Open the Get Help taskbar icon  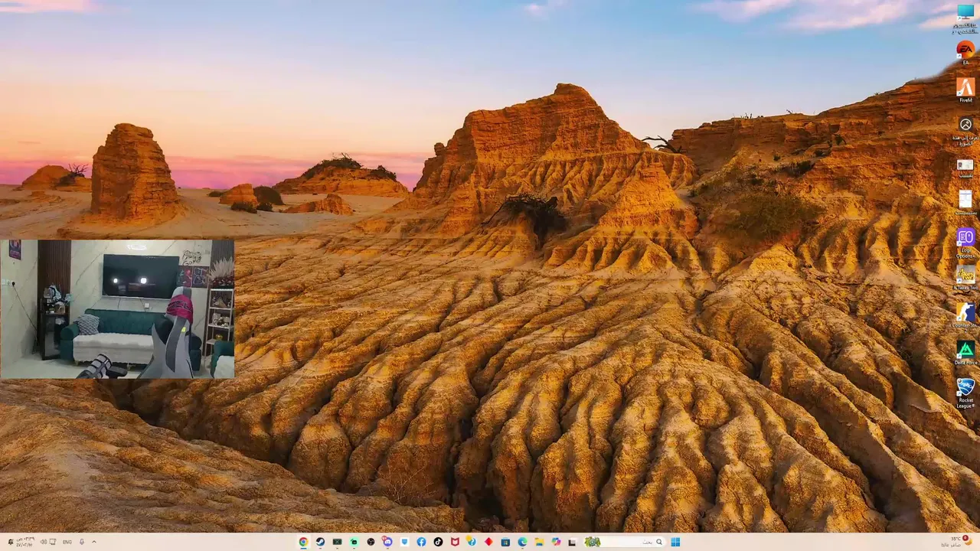coord(472,542)
